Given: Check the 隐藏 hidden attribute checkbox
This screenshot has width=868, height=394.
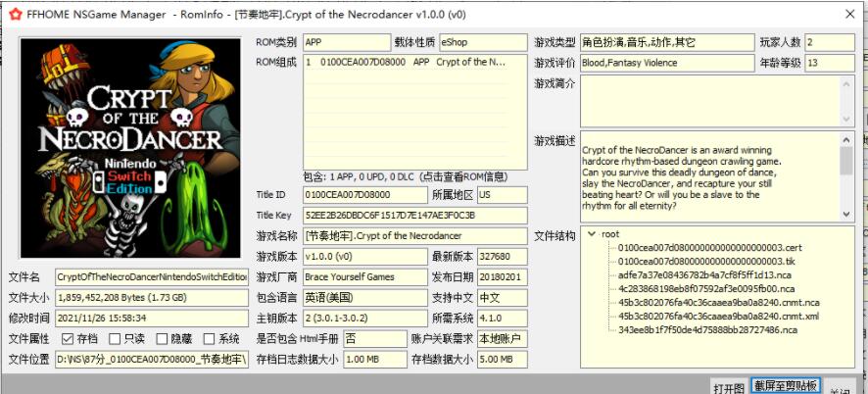Looking at the screenshot, I should [x=163, y=339].
